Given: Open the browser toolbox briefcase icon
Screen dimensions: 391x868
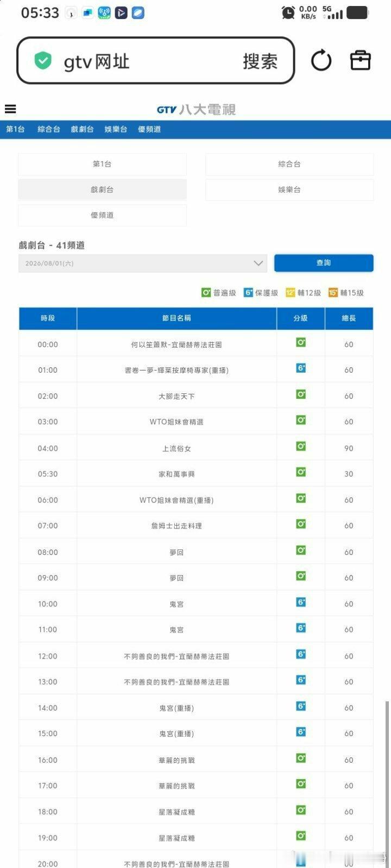Looking at the screenshot, I should pos(360,60).
